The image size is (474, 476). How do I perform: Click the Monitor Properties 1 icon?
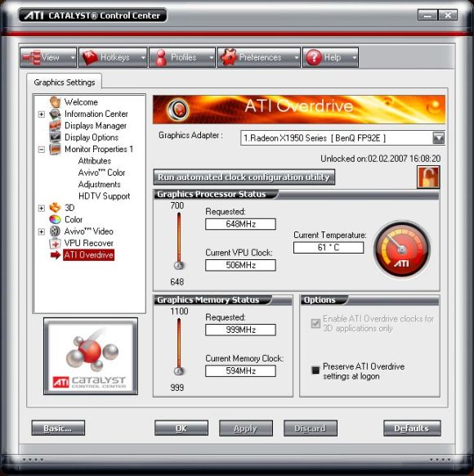pos(56,149)
